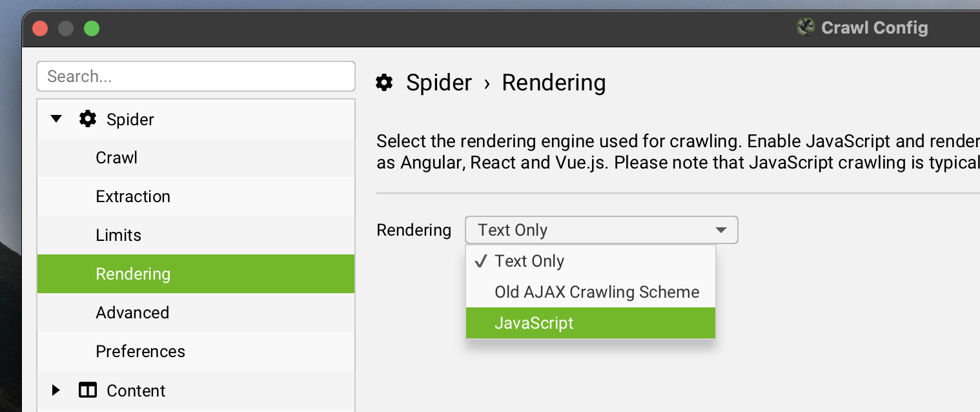Click the Content panel icon in sidebar
Viewport: 980px width, 412px height.
88,391
